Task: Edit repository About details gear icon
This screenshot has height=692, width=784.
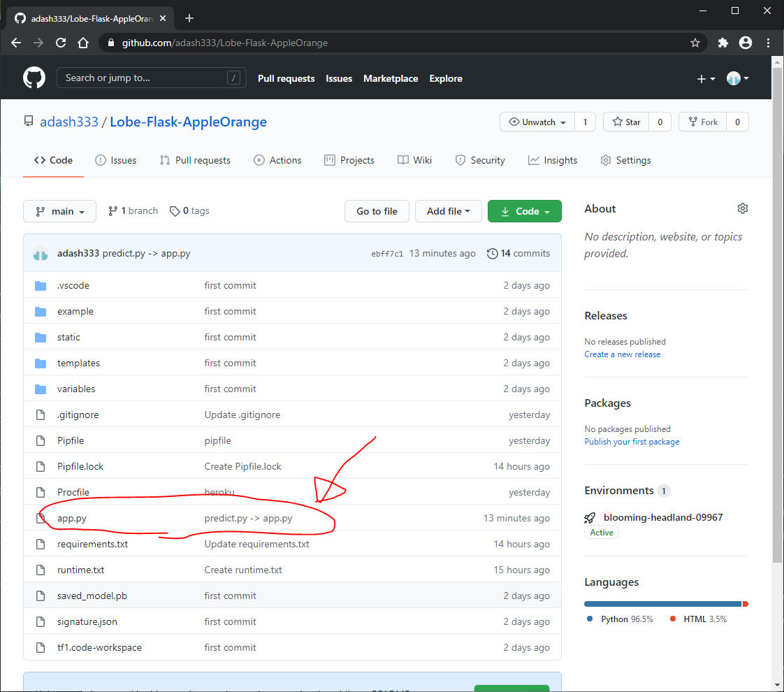Action: click(743, 208)
